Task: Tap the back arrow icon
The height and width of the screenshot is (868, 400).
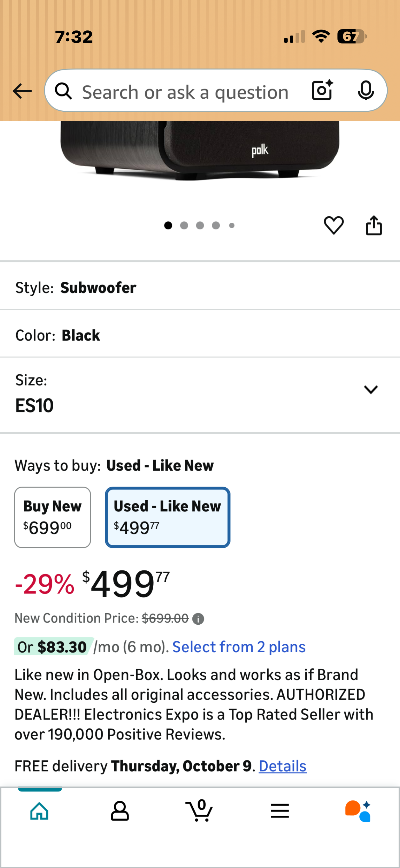Action: 22,91
